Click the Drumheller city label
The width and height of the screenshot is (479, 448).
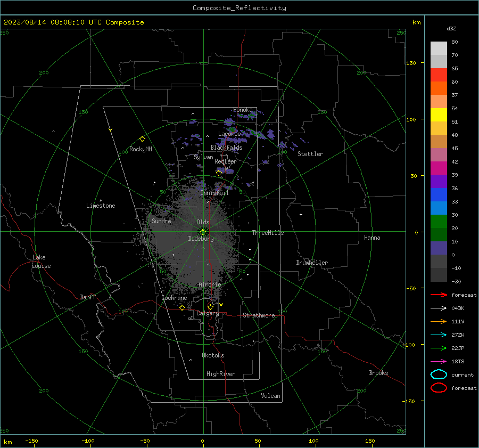(x=312, y=263)
